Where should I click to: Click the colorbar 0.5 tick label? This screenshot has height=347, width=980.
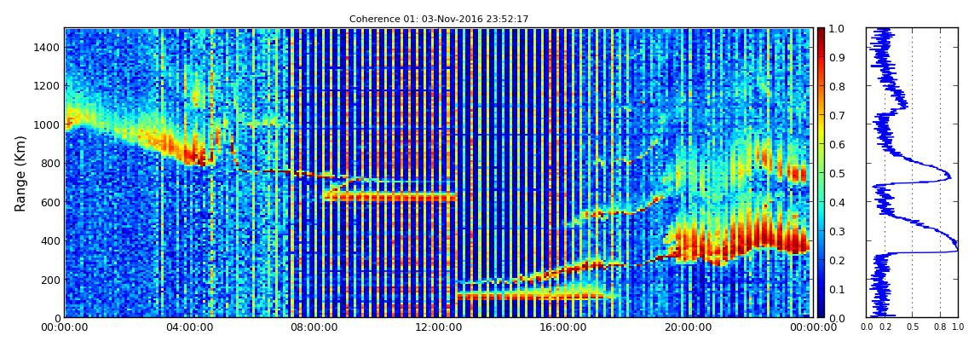(837, 173)
